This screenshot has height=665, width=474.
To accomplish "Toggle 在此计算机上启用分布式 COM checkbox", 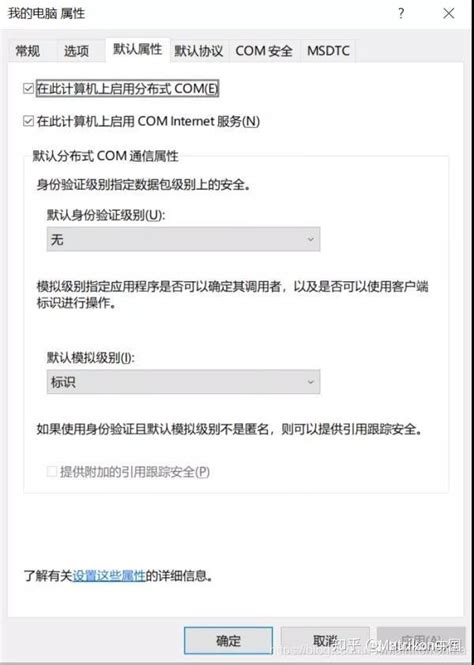I will tap(28, 89).
